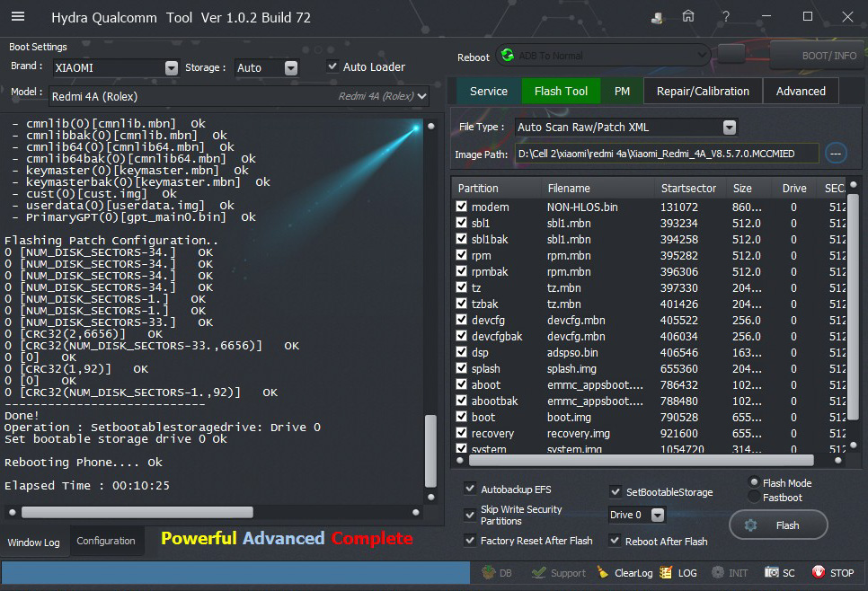The width and height of the screenshot is (868, 591).
Task: Click the Flash button
Action: pyautogui.click(x=778, y=525)
